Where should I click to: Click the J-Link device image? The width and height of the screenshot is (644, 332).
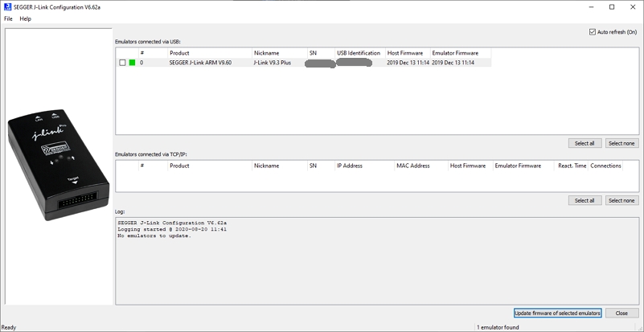click(59, 165)
